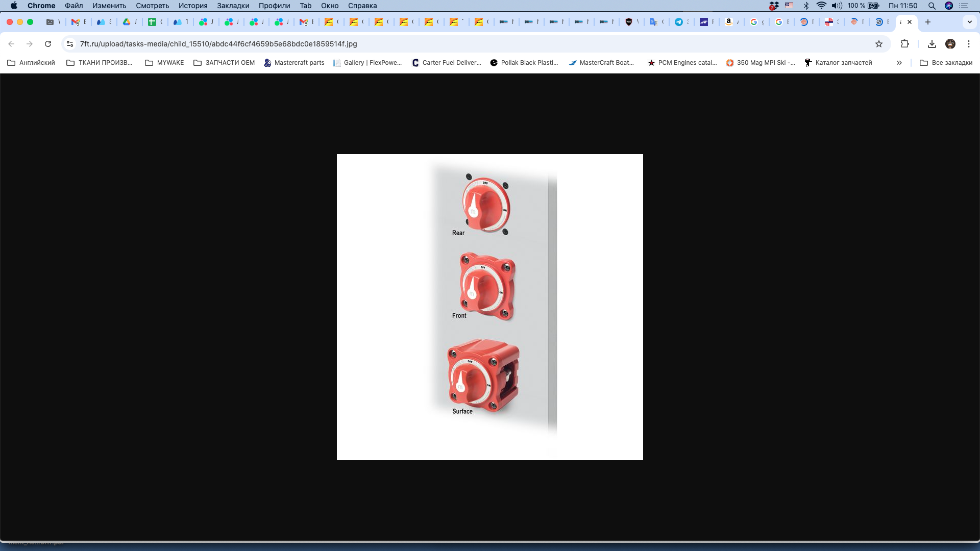Viewport: 980px width, 551px height.
Task: Open a new tab with plus button
Action: coord(927,22)
